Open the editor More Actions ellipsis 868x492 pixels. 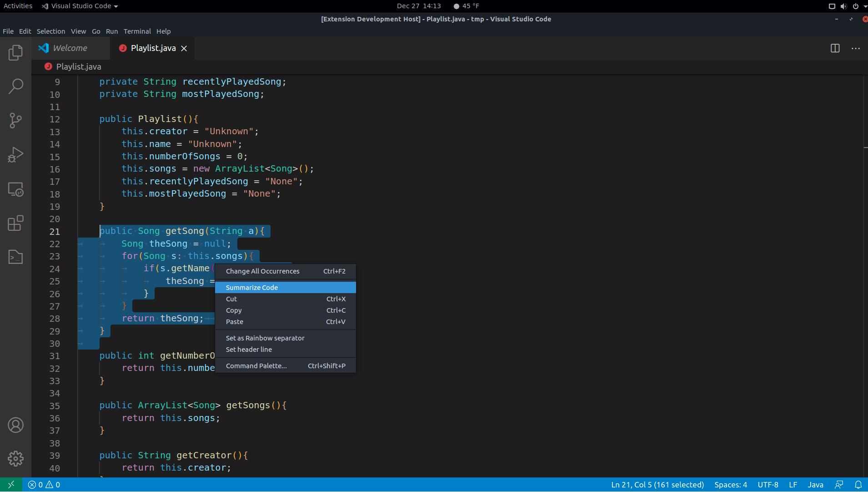855,48
